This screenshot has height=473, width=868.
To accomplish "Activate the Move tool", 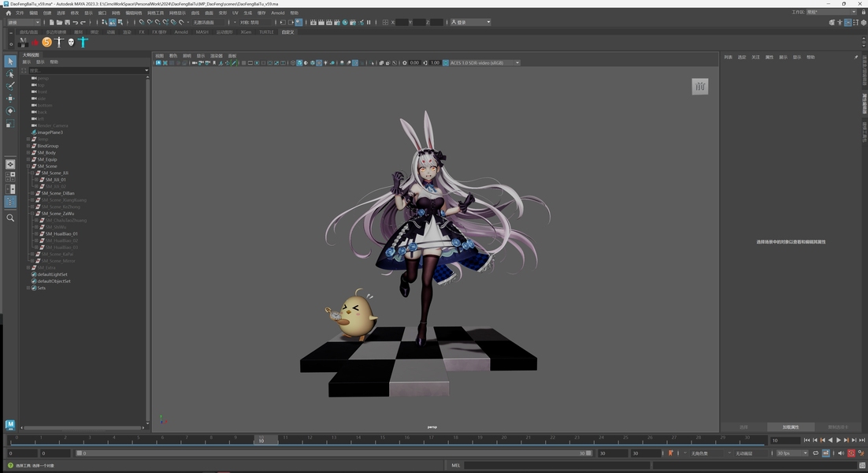I will [10, 99].
